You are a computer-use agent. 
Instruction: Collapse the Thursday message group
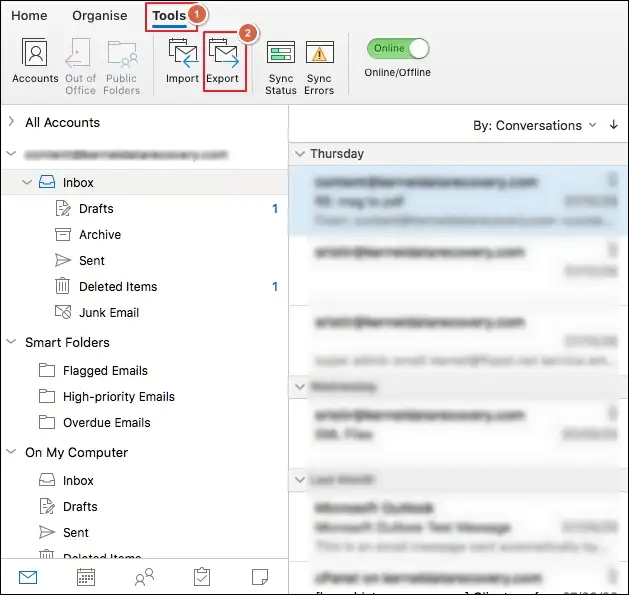click(300, 153)
